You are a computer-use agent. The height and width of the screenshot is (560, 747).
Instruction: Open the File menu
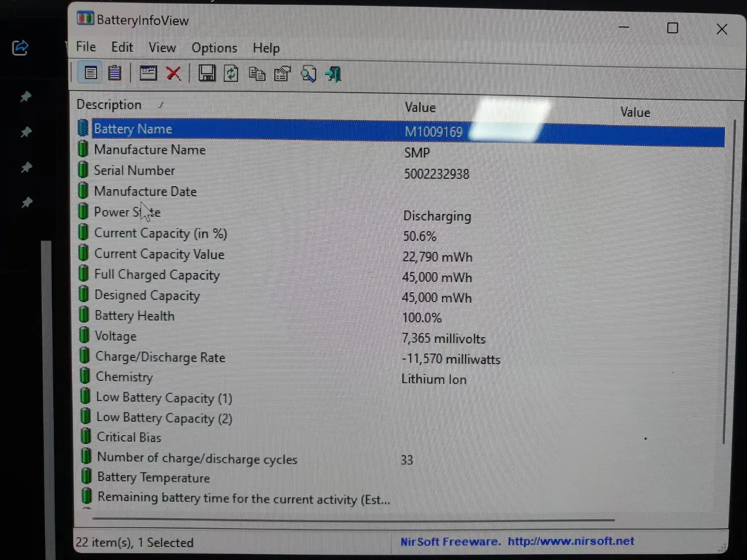pos(86,47)
